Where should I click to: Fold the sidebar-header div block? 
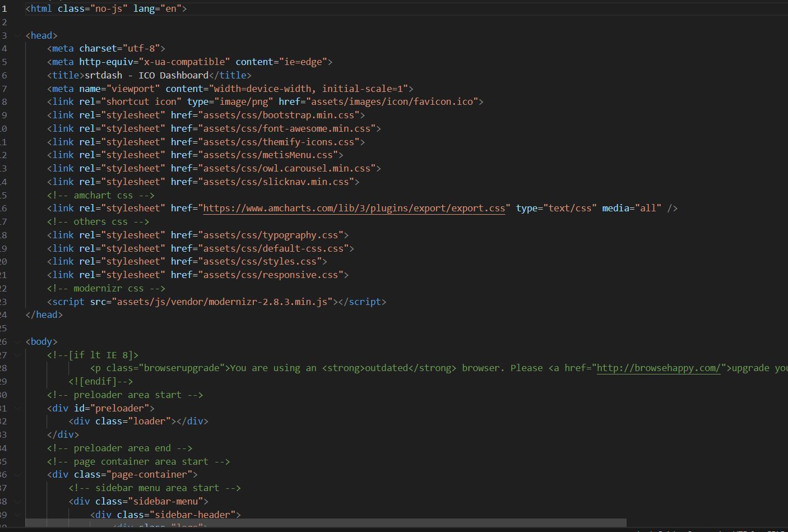(18, 515)
